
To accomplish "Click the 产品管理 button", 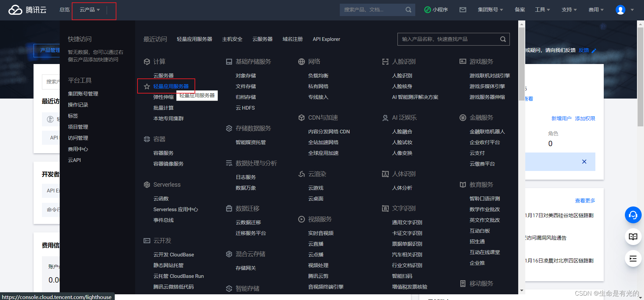I will (47, 50).
